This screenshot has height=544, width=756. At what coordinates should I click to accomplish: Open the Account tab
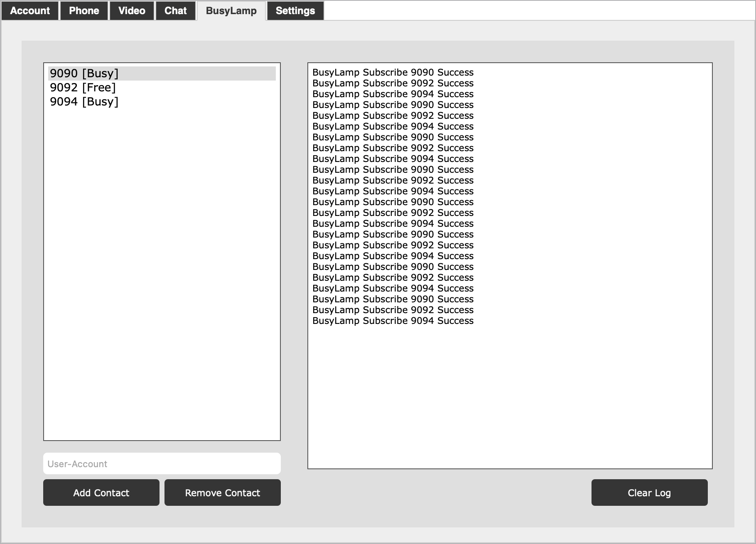pyautogui.click(x=30, y=11)
